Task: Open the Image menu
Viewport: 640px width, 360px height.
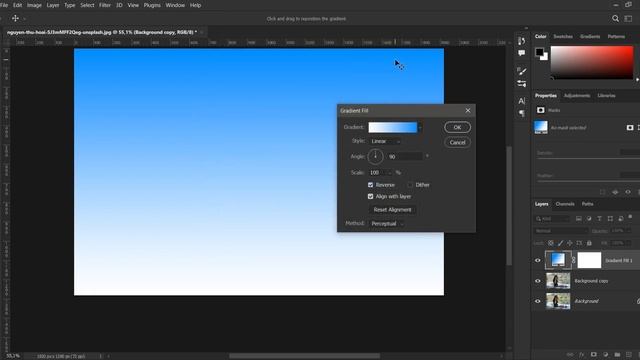Action: pyautogui.click(x=34, y=5)
